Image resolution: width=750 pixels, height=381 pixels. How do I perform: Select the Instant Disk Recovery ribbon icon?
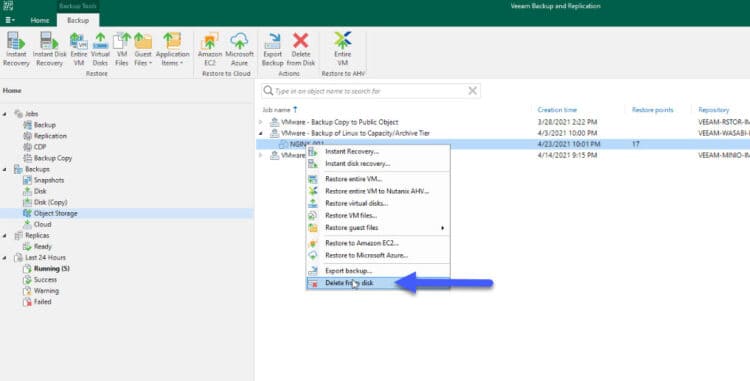[49, 49]
